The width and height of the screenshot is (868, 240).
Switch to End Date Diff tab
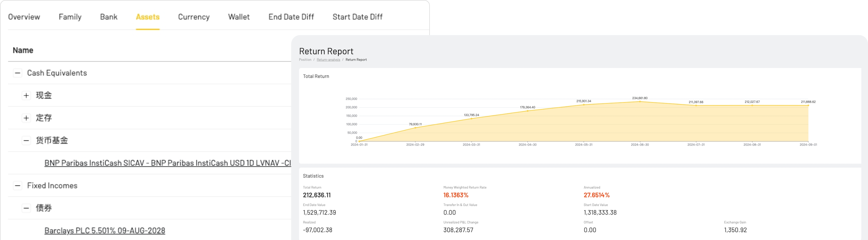291,17
